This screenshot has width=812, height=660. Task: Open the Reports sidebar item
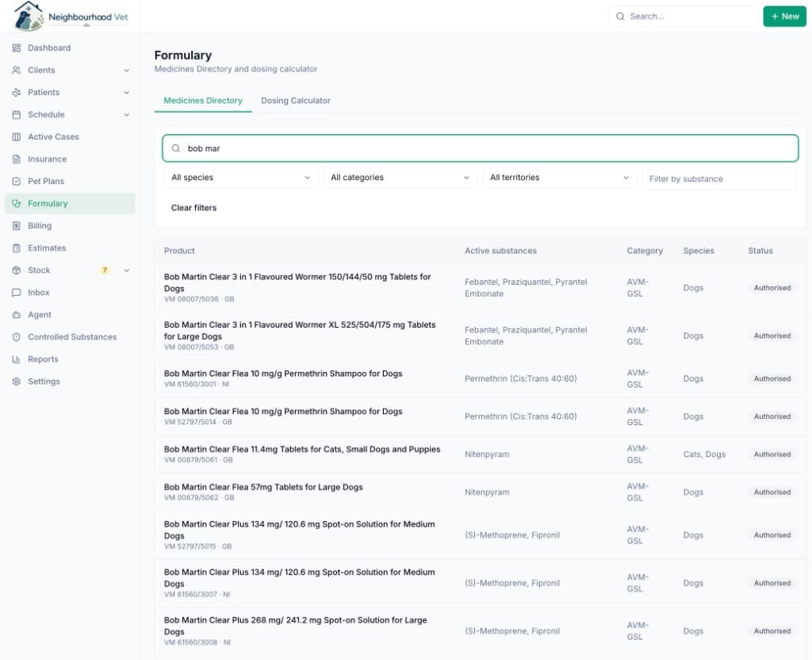(70, 359)
